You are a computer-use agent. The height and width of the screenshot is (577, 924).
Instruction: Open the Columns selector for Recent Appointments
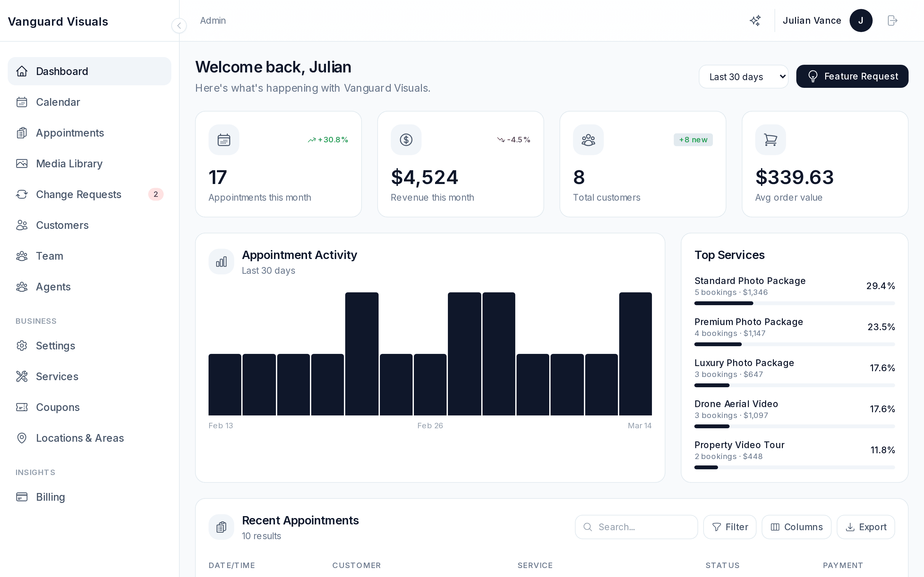point(797,527)
